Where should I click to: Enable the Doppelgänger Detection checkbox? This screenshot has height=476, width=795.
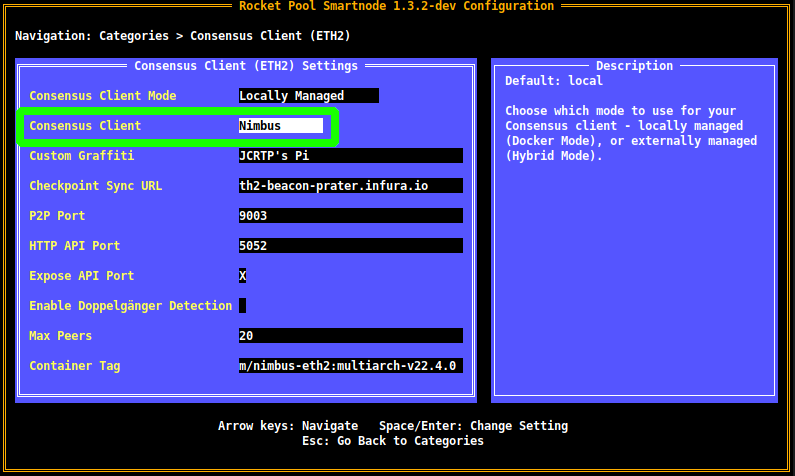243,306
